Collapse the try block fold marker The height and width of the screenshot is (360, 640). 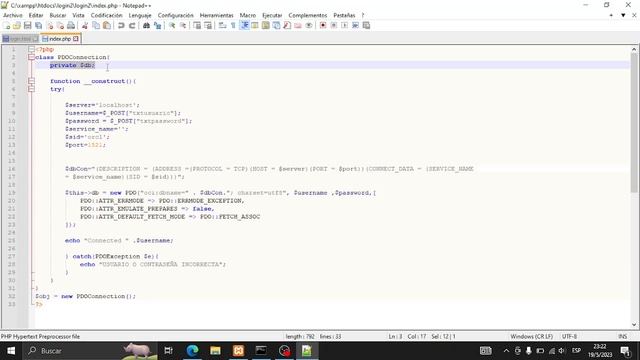pos(31,89)
